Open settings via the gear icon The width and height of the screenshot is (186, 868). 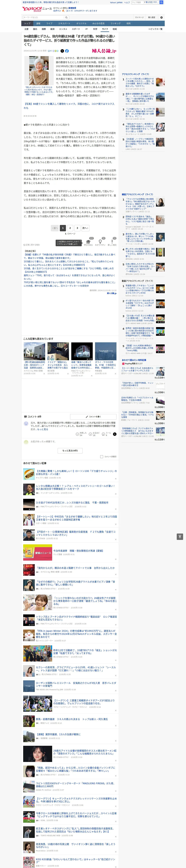pyautogui.click(x=161, y=18)
